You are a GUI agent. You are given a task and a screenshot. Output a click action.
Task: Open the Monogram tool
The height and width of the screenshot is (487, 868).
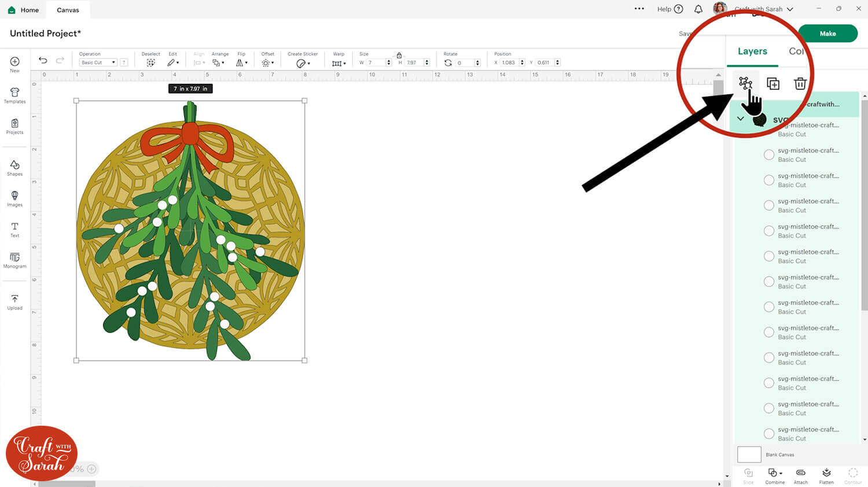tap(14, 260)
